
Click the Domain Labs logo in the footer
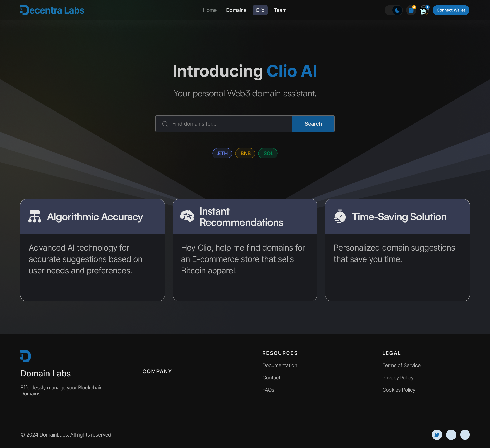point(26,356)
